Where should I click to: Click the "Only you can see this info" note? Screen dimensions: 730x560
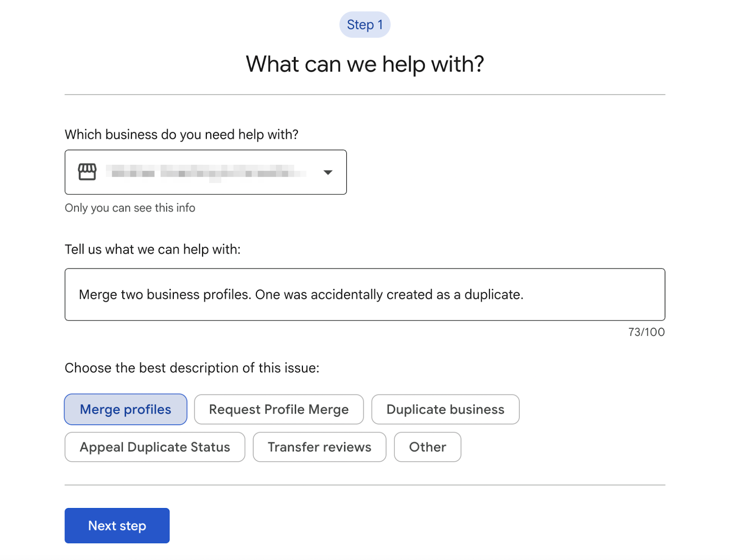[130, 208]
